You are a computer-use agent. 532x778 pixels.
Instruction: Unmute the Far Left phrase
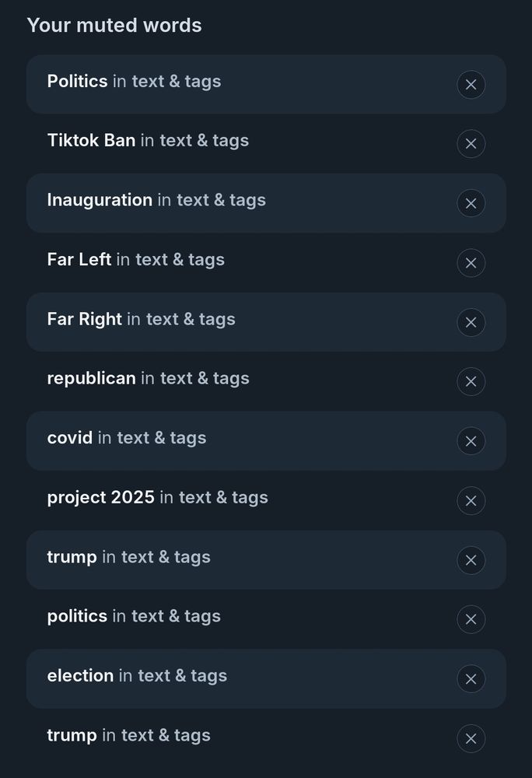[x=471, y=263]
